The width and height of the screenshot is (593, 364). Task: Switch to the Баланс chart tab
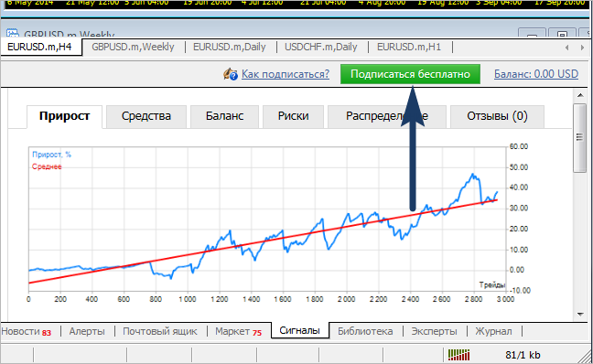click(x=224, y=116)
